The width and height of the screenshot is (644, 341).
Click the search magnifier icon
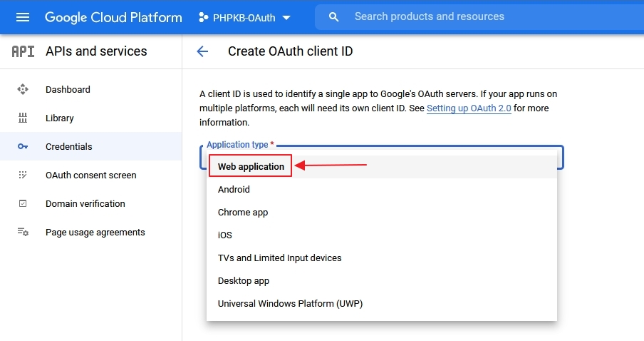coord(334,17)
